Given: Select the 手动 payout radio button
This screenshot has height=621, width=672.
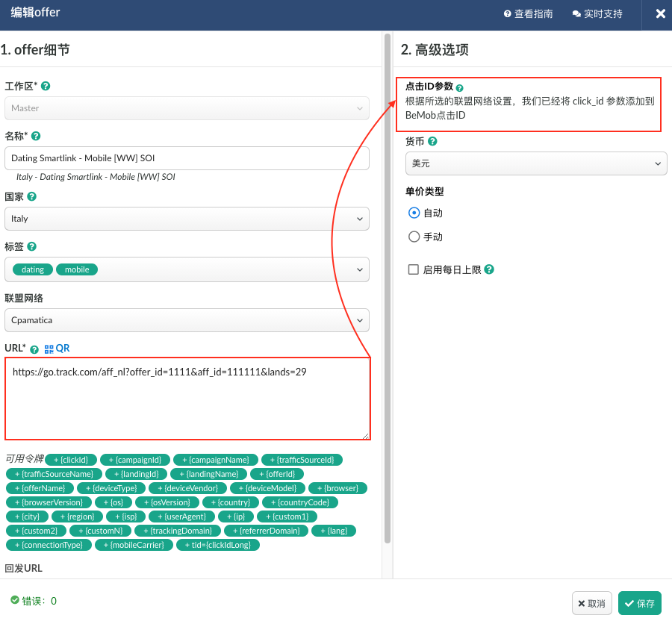Looking at the screenshot, I should pyautogui.click(x=414, y=237).
